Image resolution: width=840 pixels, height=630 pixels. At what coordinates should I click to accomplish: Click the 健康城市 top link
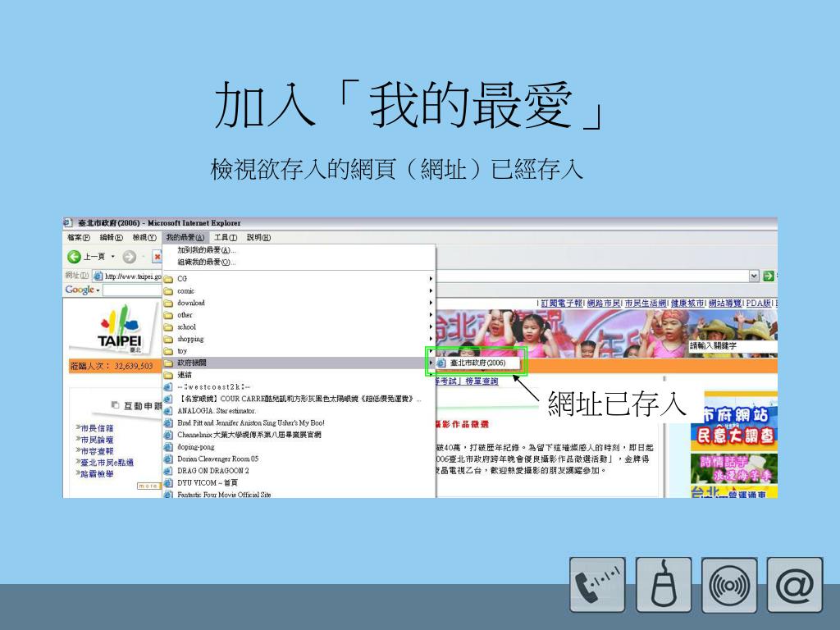[687, 304]
